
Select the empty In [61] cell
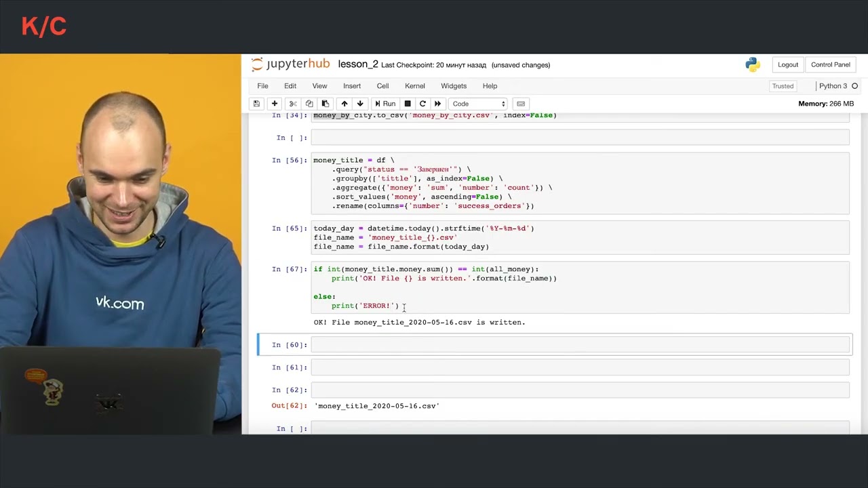pyautogui.click(x=580, y=367)
